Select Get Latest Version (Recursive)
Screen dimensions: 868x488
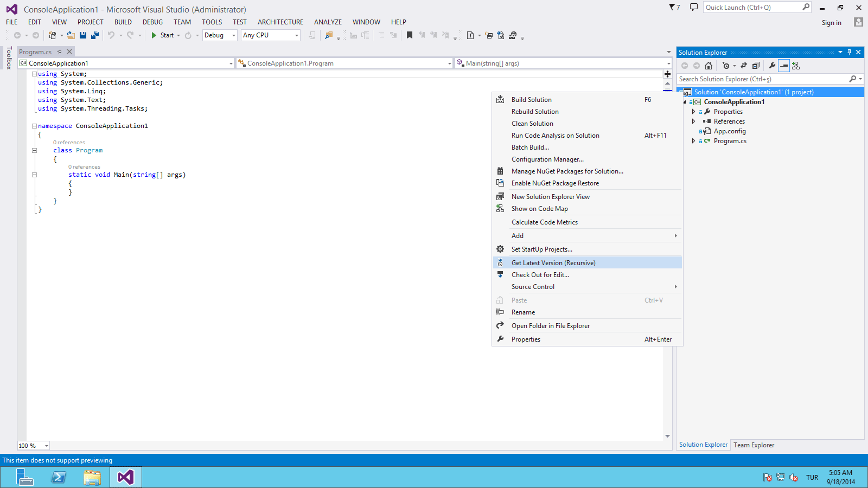click(553, 263)
